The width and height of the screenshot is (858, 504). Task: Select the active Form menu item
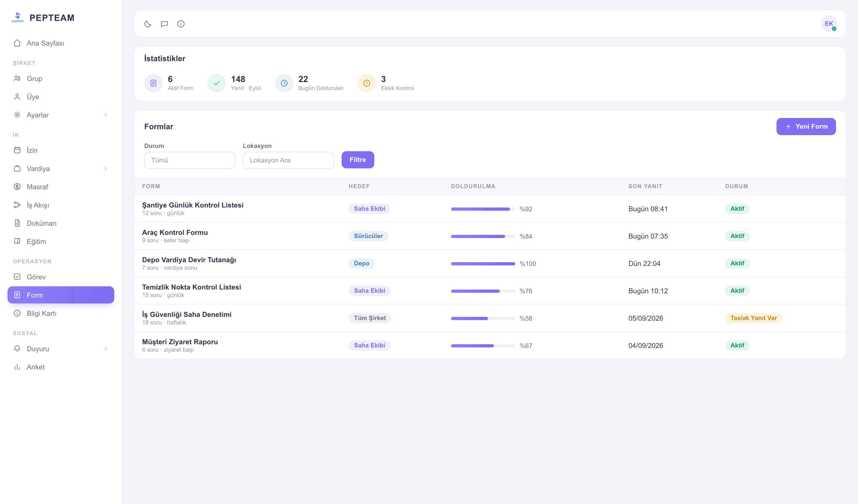click(x=61, y=295)
